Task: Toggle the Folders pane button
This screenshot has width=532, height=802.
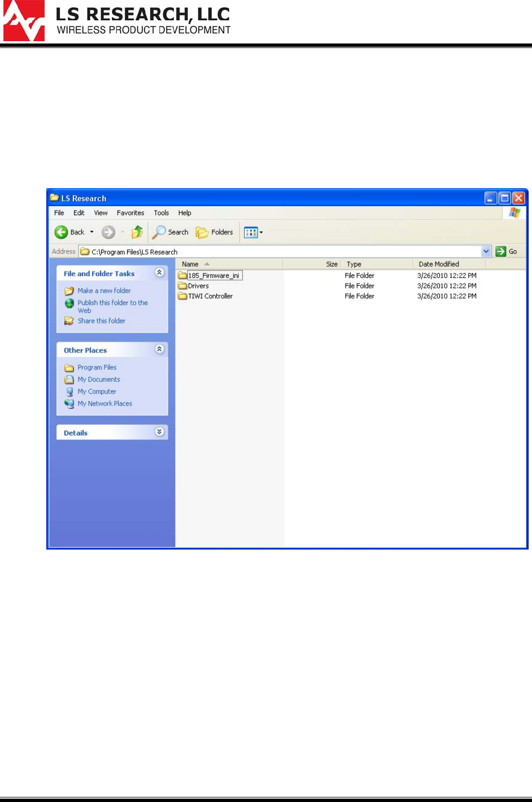Action: (x=215, y=232)
